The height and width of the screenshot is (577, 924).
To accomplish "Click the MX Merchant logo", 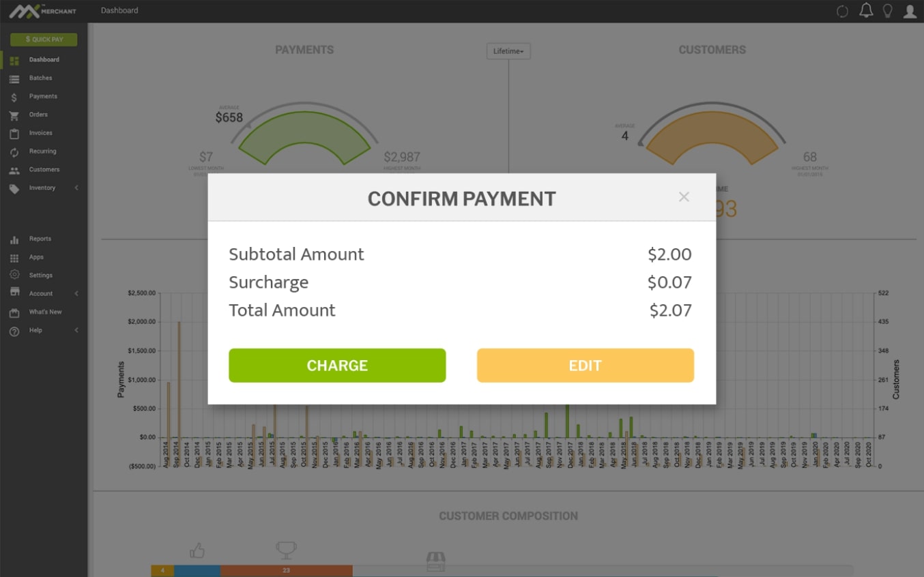I will point(42,11).
